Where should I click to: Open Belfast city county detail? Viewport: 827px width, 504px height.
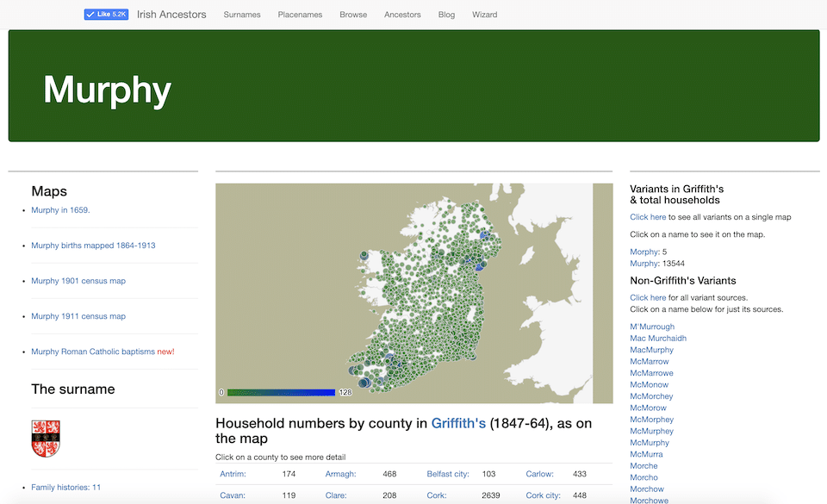(448, 474)
